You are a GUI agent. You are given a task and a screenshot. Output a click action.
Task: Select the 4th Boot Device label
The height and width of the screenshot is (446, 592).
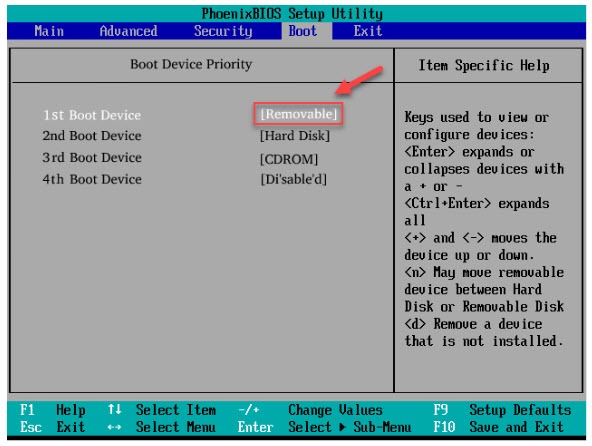click(x=92, y=179)
